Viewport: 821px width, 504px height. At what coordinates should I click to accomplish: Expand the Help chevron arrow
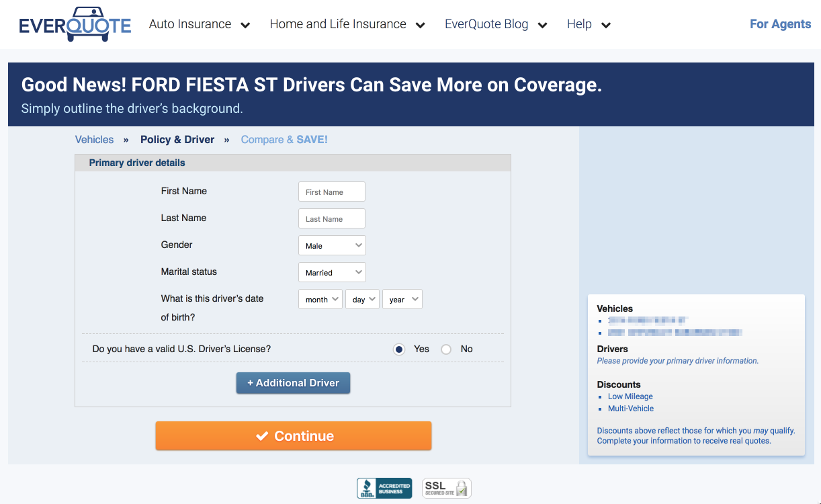coord(605,26)
